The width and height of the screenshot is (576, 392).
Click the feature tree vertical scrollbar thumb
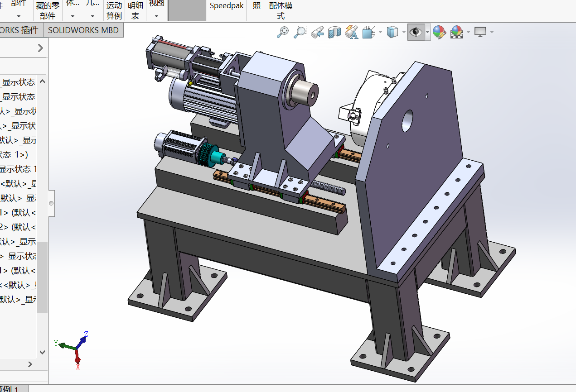coord(42,277)
